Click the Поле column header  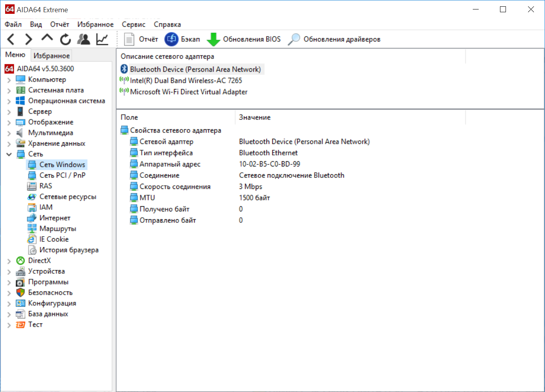(176, 117)
